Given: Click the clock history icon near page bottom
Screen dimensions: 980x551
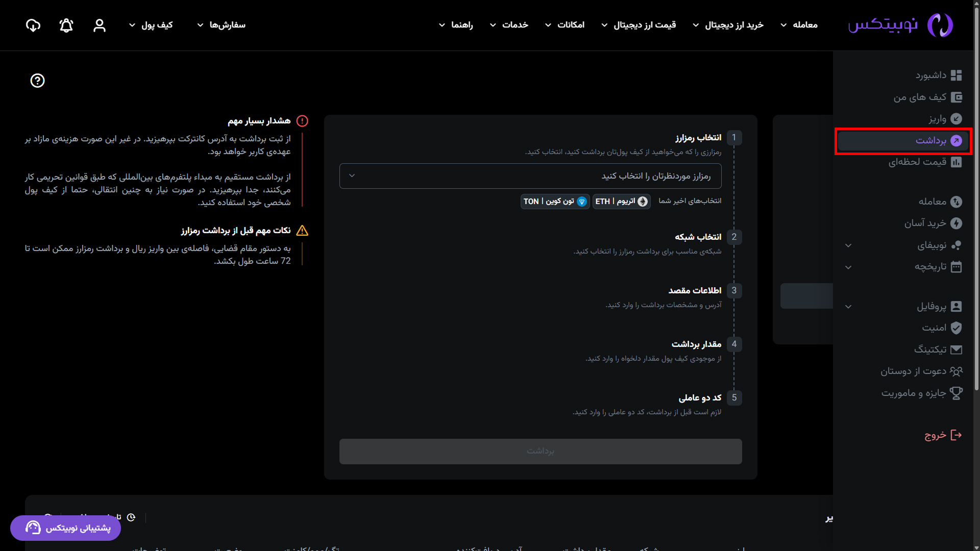Looking at the screenshot, I should tap(131, 517).
